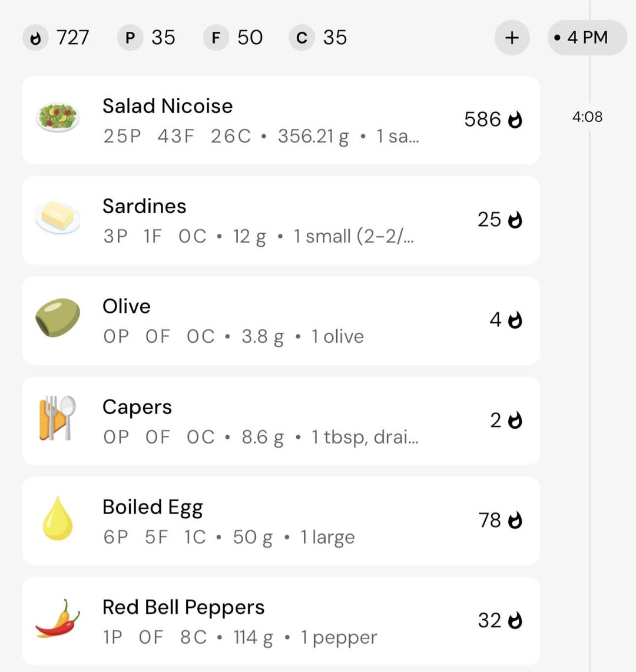The height and width of the screenshot is (672, 636).
Task: Open the Salad Nicoise entry
Action: [167, 106]
